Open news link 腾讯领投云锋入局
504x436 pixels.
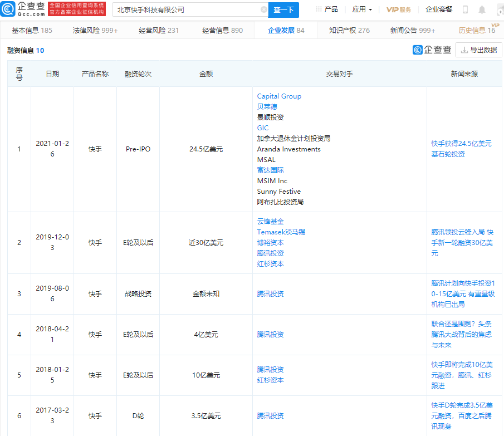tap(462, 243)
